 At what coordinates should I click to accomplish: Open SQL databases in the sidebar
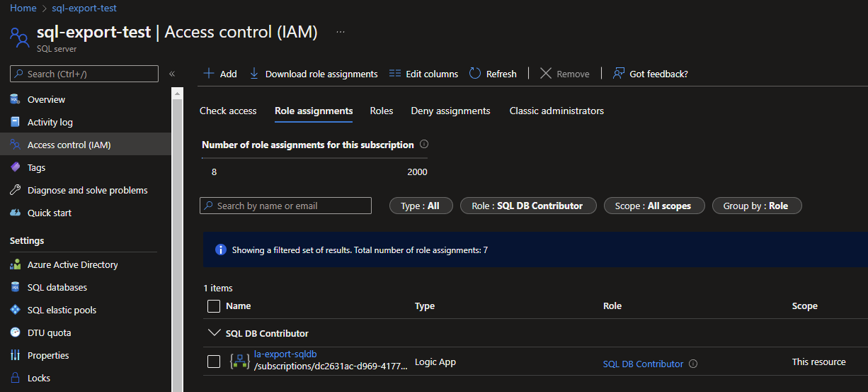(x=57, y=287)
